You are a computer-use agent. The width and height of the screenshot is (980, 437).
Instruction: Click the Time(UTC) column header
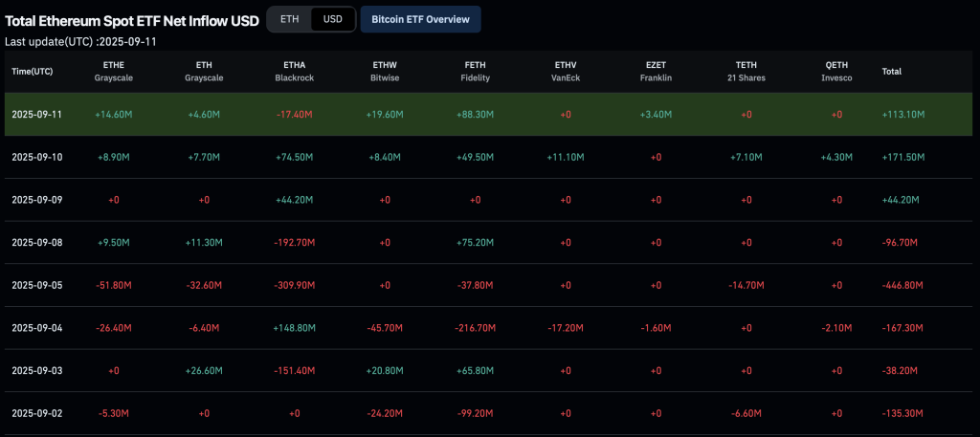tap(33, 72)
